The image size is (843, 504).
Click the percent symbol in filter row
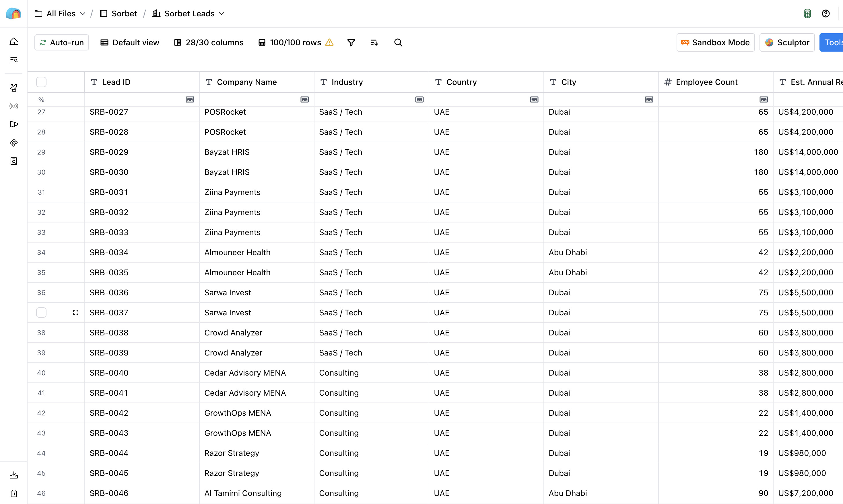[41, 99]
